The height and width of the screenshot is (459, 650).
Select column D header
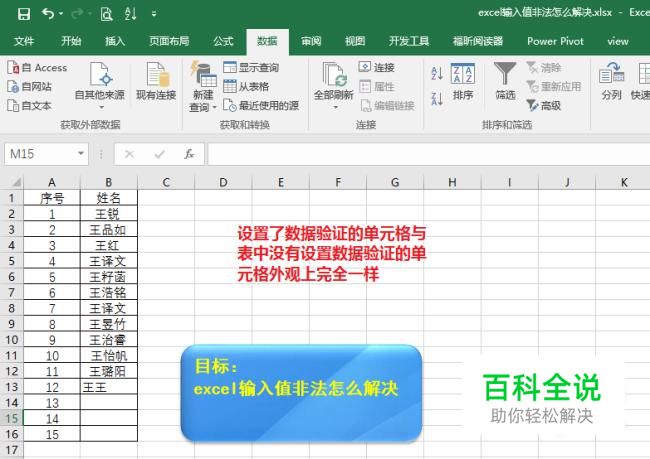click(x=223, y=182)
